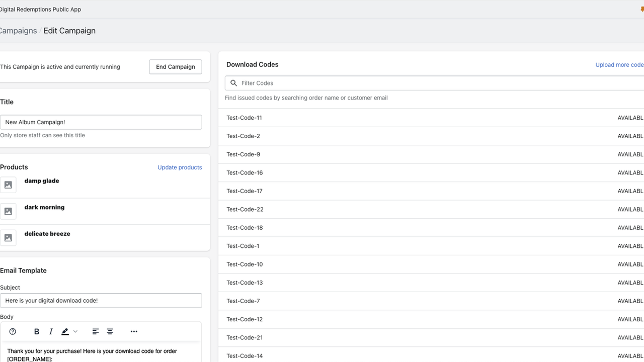Click the damp glade product thumbnail

coord(8,185)
